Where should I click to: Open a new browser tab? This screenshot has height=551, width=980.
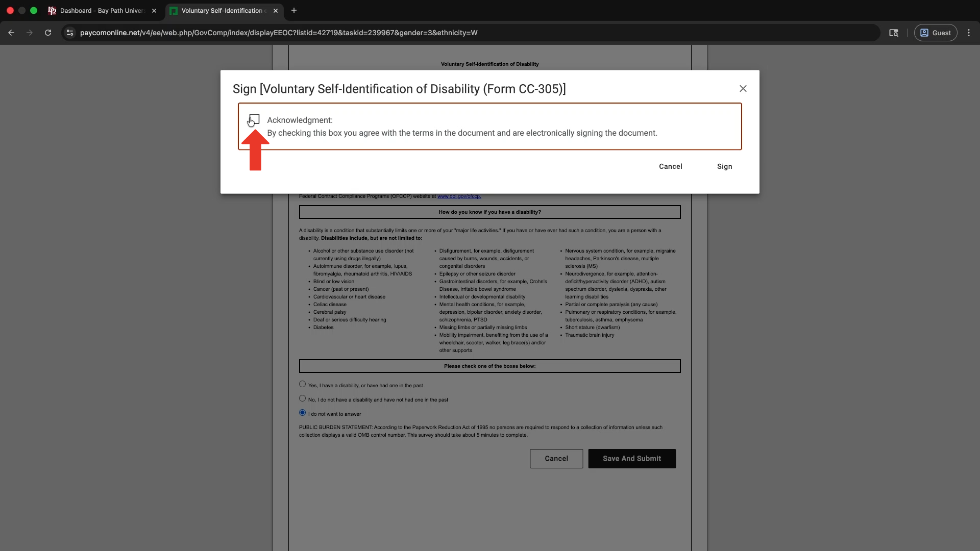(x=294, y=11)
